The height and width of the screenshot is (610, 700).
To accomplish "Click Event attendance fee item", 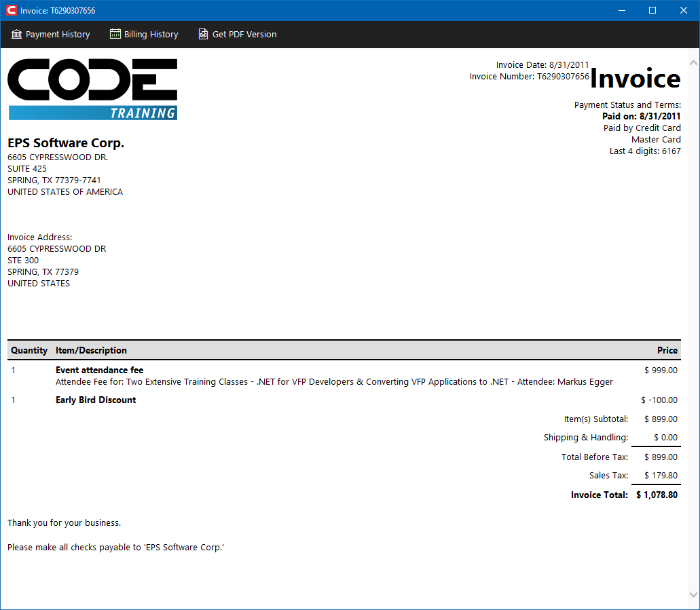I will point(100,370).
